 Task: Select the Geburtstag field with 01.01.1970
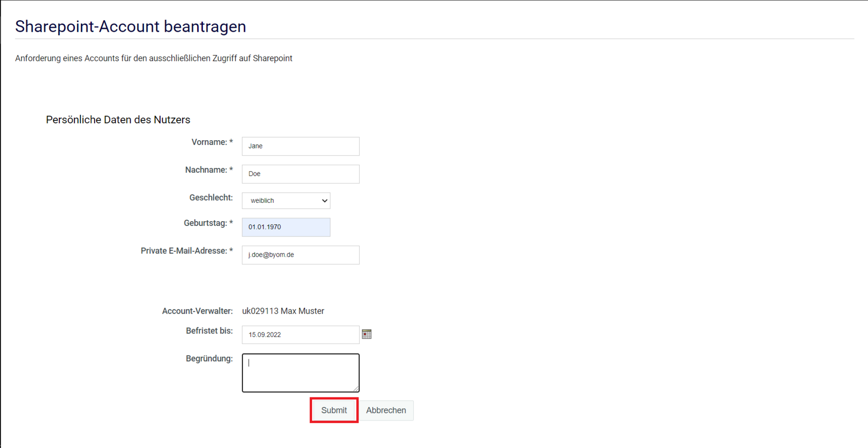(286, 227)
